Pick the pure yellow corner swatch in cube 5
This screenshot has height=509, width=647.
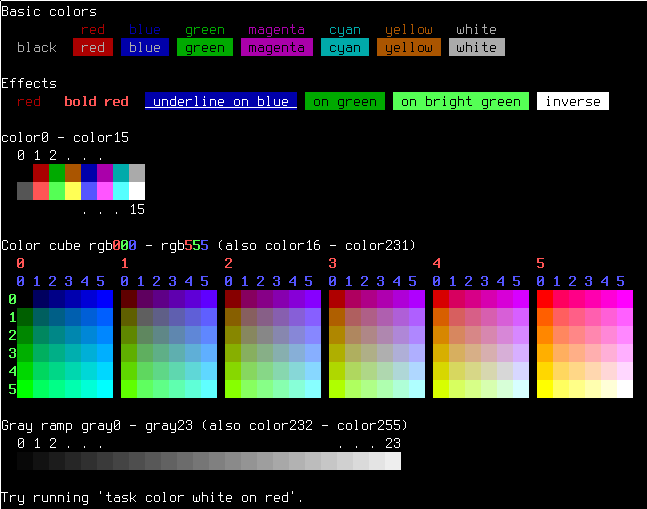[545, 389]
